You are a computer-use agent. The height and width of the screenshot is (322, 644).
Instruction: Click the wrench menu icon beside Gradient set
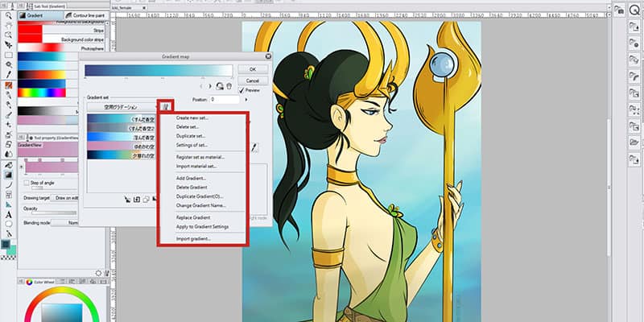tap(166, 106)
